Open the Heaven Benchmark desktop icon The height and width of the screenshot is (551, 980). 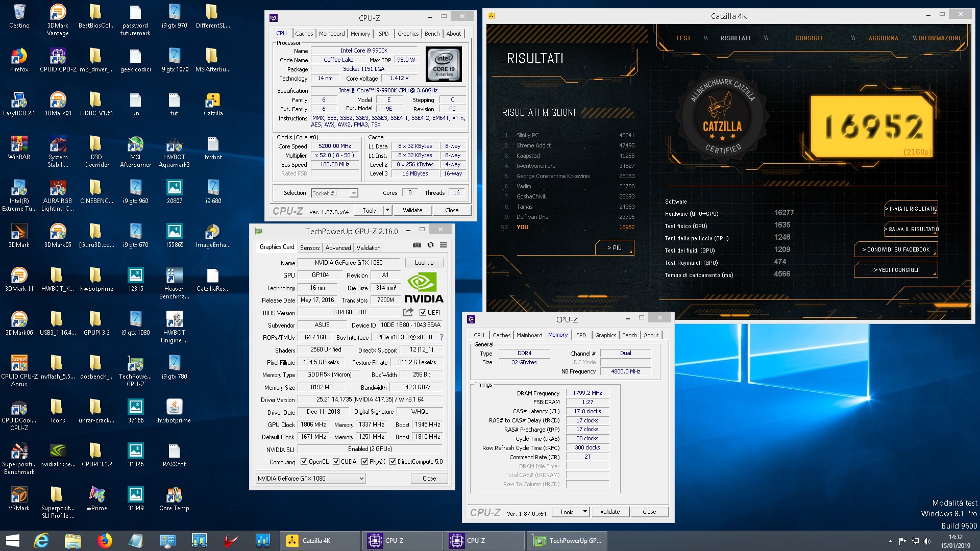click(174, 284)
